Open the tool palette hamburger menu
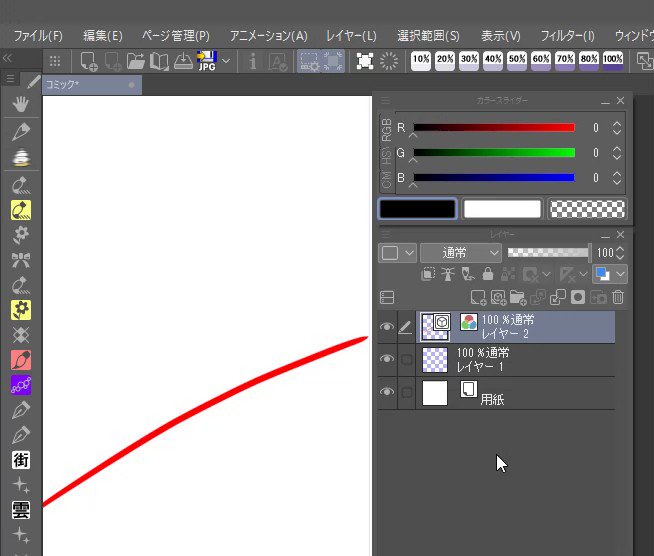654x556 pixels. tap(10, 78)
